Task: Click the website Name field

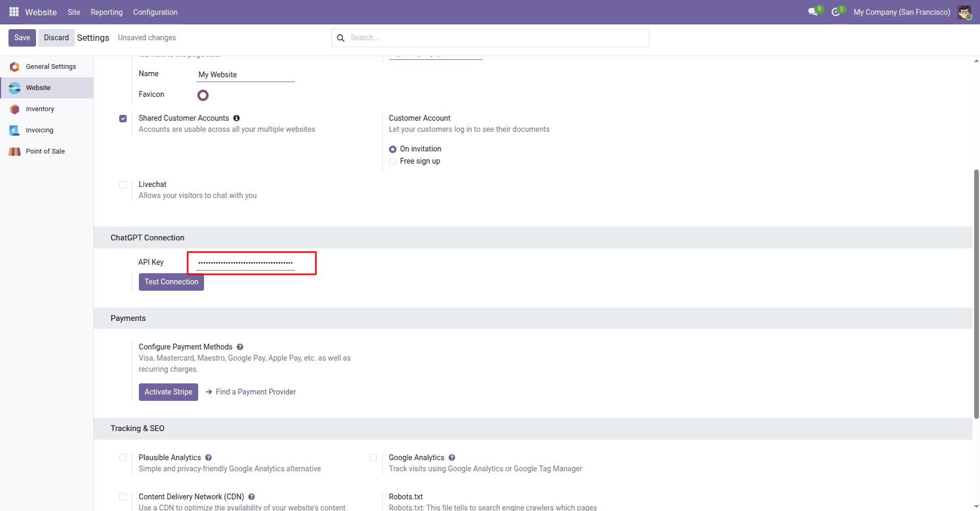Action: [x=245, y=75]
